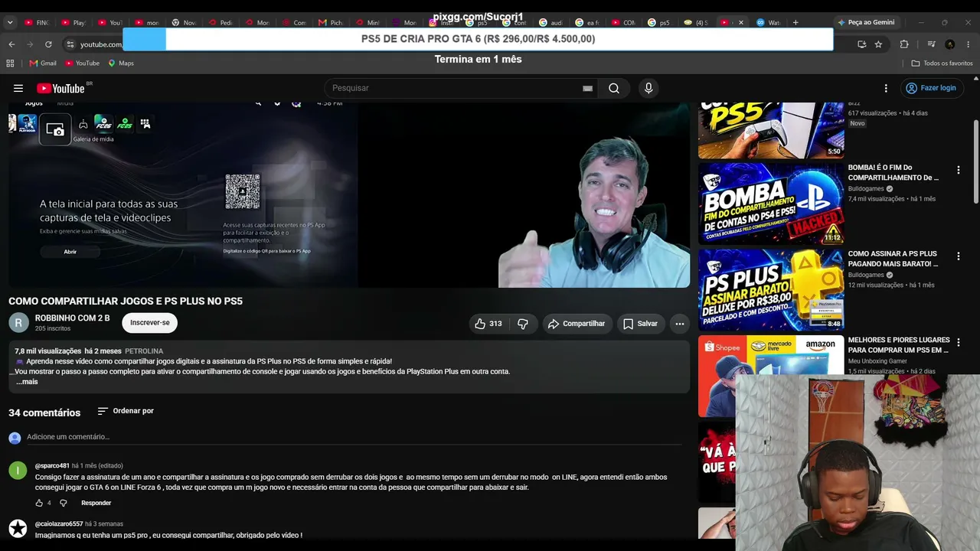
Task: Open new browser tab with plus button
Action: [795, 22]
